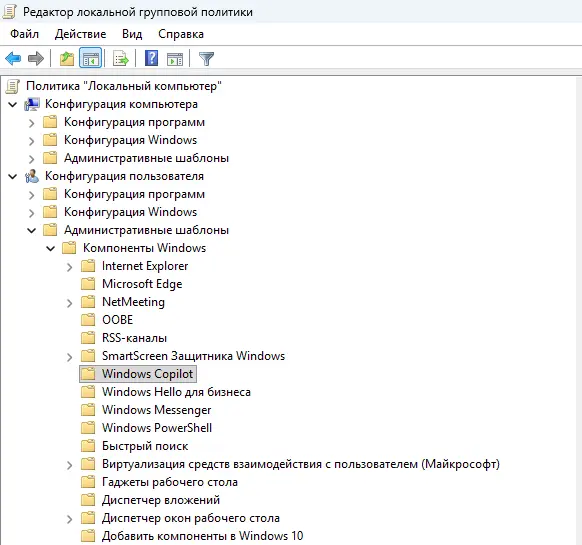Click the Group Policy Editor title icon
Viewport: 582px width, 545px height.
click(x=9, y=12)
